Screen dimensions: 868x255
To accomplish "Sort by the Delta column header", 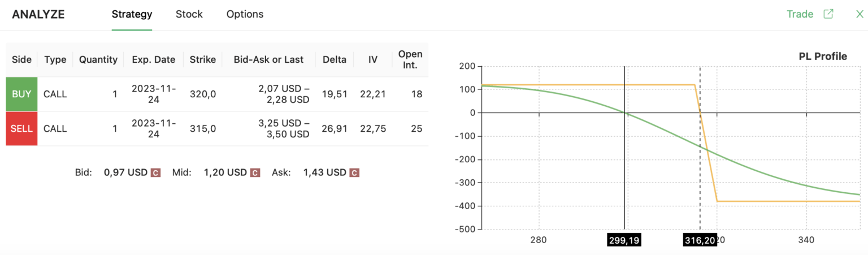I will [334, 59].
